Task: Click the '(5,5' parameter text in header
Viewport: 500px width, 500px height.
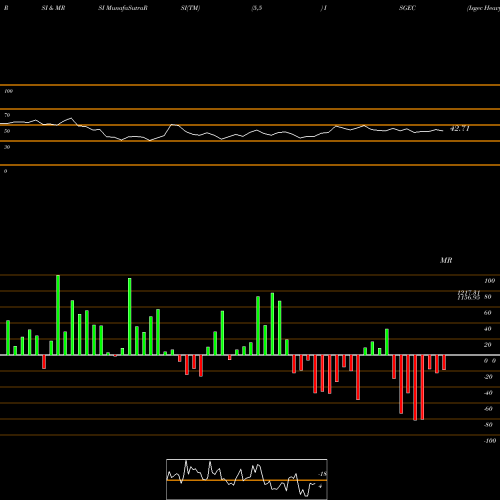Action: [x=257, y=8]
